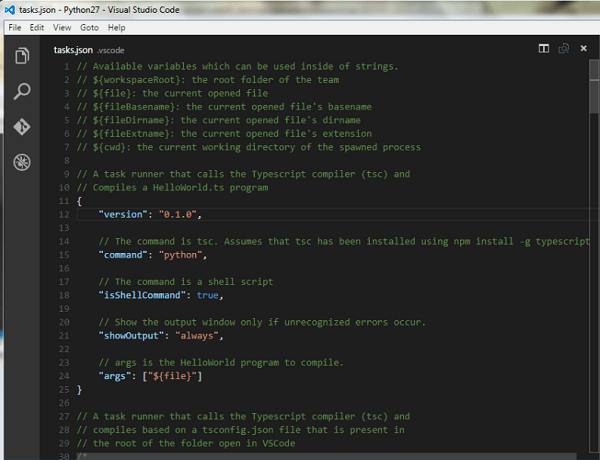The width and height of the screenshot is (600, 460).
Task: Open the View menu
Action: pos(62,28)
